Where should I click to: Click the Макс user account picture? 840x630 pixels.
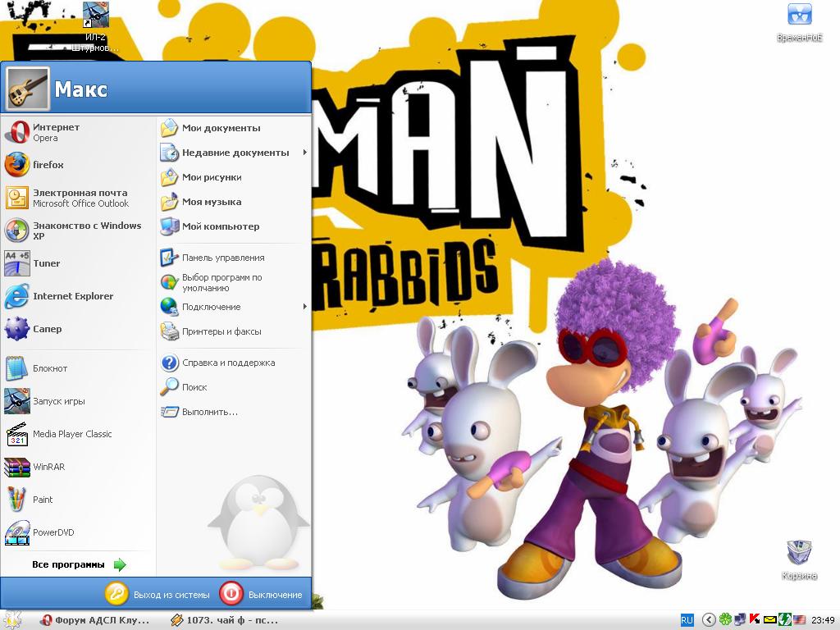coord(28,88)
